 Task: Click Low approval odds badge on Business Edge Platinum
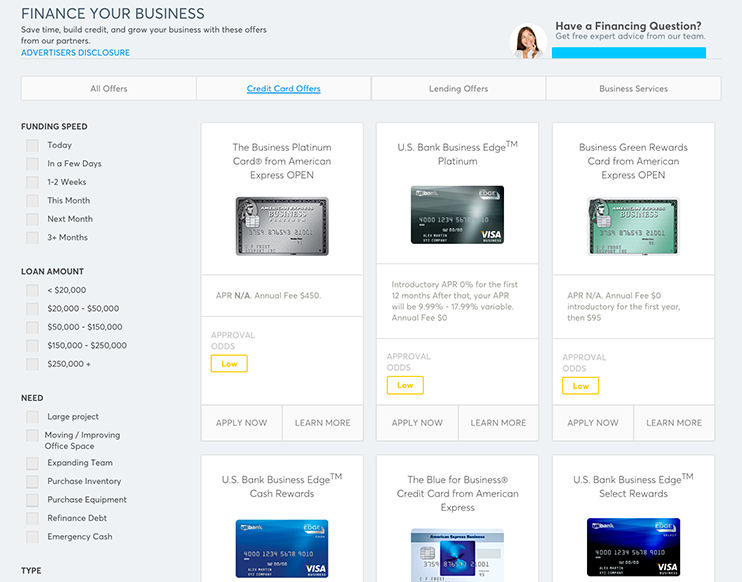pos(405,385)
